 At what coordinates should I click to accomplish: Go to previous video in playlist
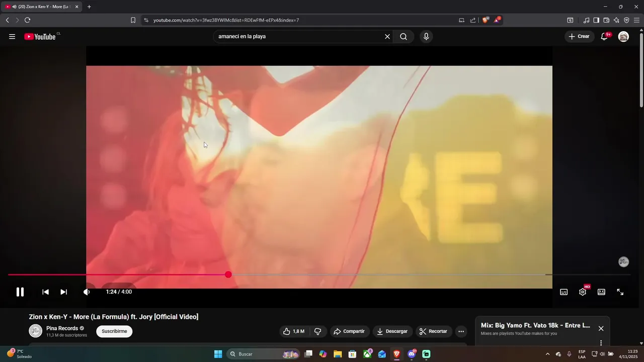click(x=45, y=292)
